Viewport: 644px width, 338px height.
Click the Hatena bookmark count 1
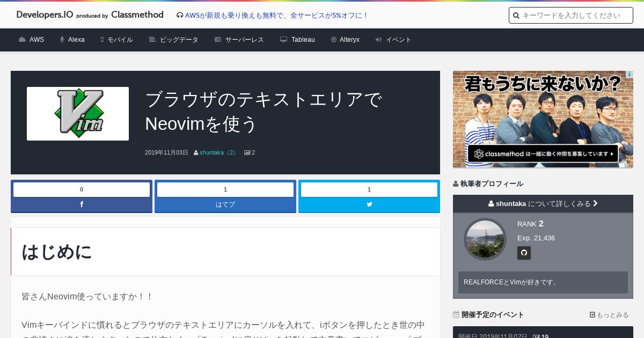tap(225, 189)
